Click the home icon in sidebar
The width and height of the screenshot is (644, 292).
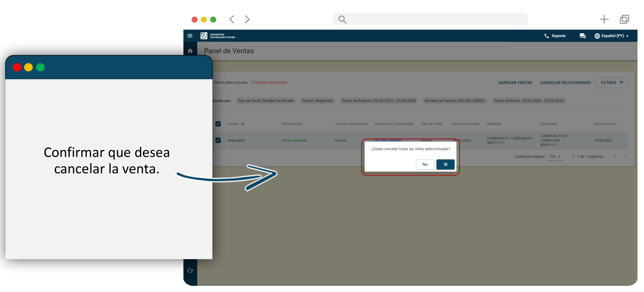click(190, 51)
